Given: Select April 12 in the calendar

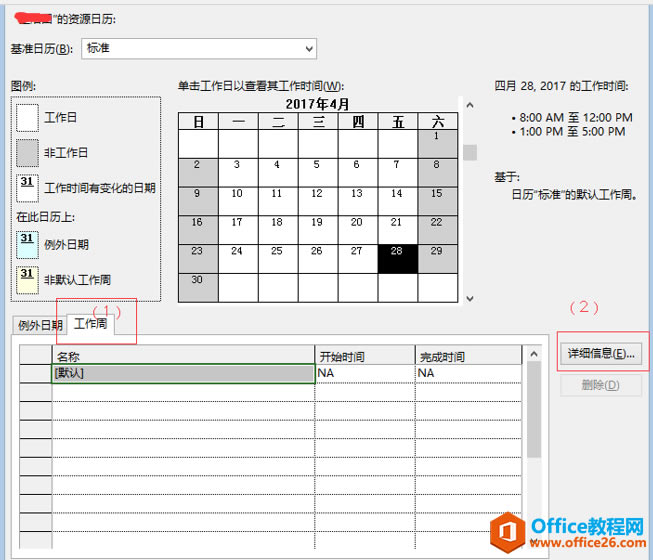Looking at the screenshot, I should (318, 201).
